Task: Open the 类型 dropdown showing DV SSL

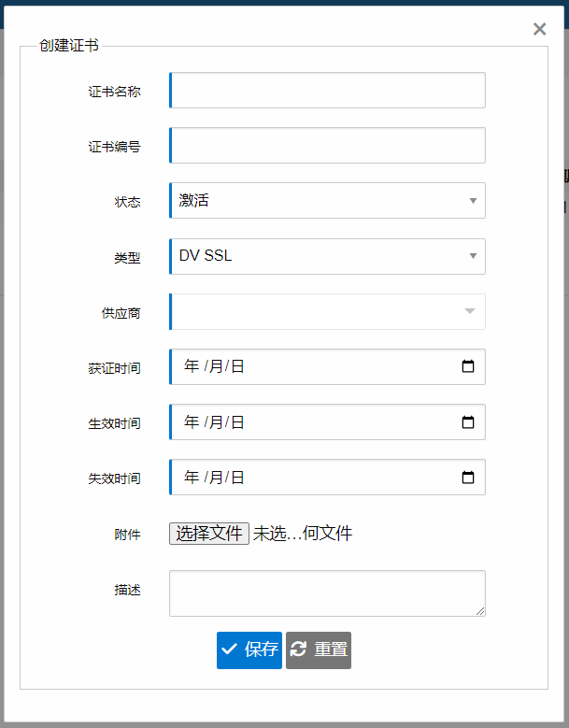Action: pyautogui.click(x=327, y=256)
